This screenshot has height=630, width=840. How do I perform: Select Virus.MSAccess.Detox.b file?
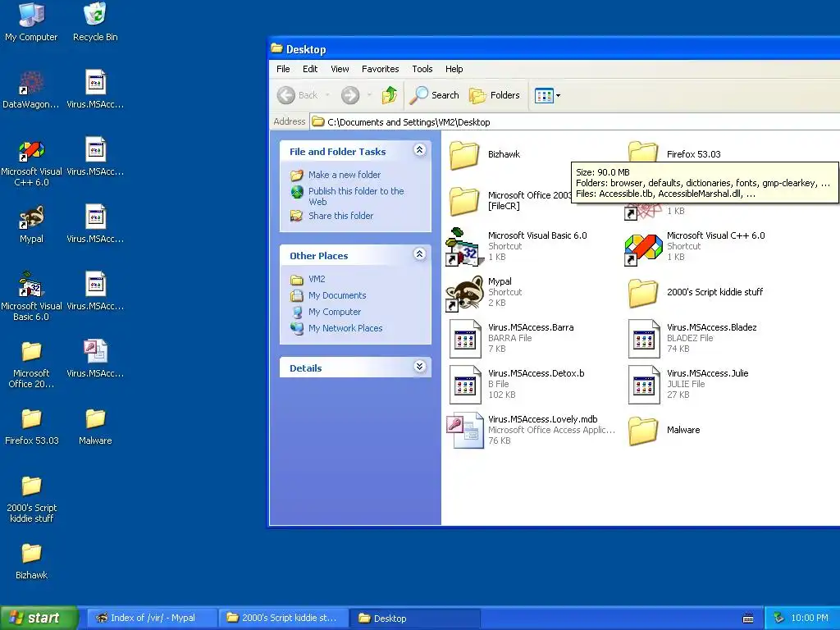pyautogui.click(x=517, y=384)
